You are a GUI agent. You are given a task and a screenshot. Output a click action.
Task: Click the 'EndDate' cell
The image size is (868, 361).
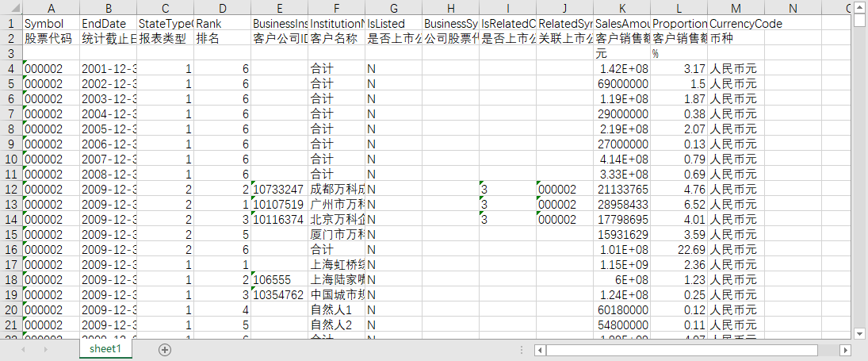click(109, 24)
